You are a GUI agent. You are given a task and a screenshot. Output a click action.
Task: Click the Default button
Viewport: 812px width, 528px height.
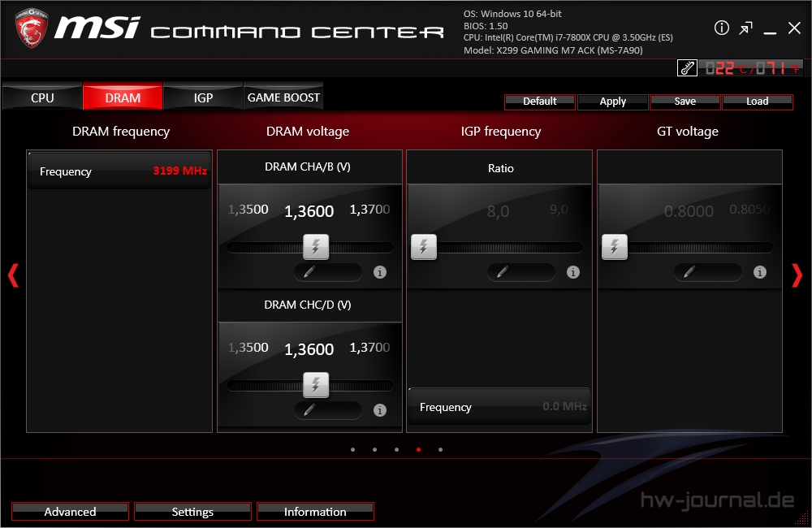[x=540, y=102]
